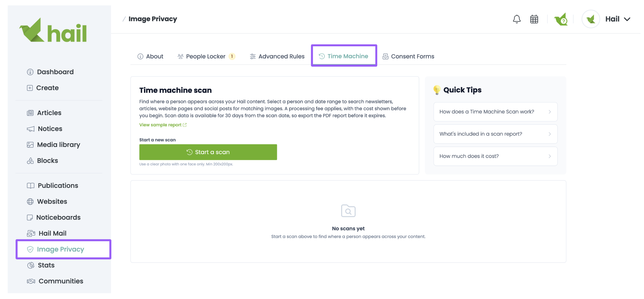Click the Start a scan button
Viewport: 644px width, 299px height.
[x=208, y=152]
